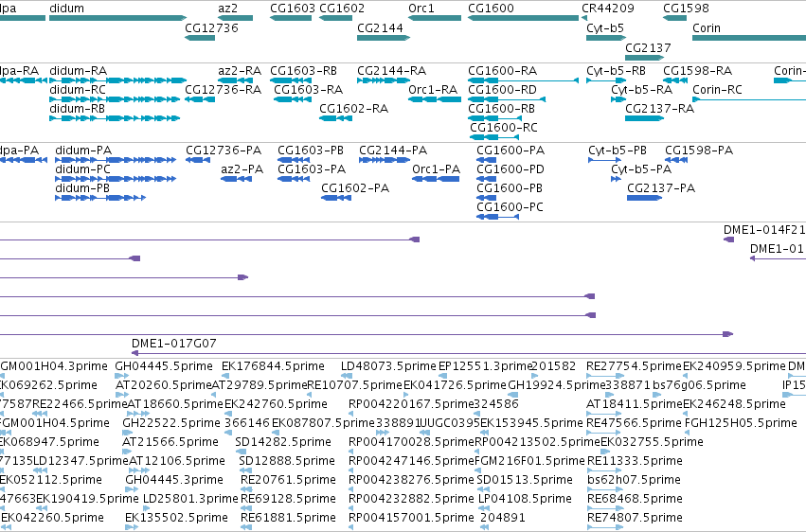Select transcript "CG1602-RA"
Screen dimensions: 806x532
pos(335,118)
